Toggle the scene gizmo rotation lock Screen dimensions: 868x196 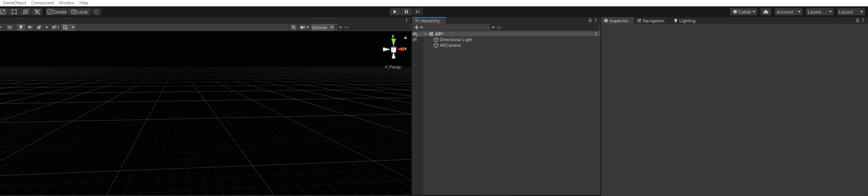pos(405,37)
